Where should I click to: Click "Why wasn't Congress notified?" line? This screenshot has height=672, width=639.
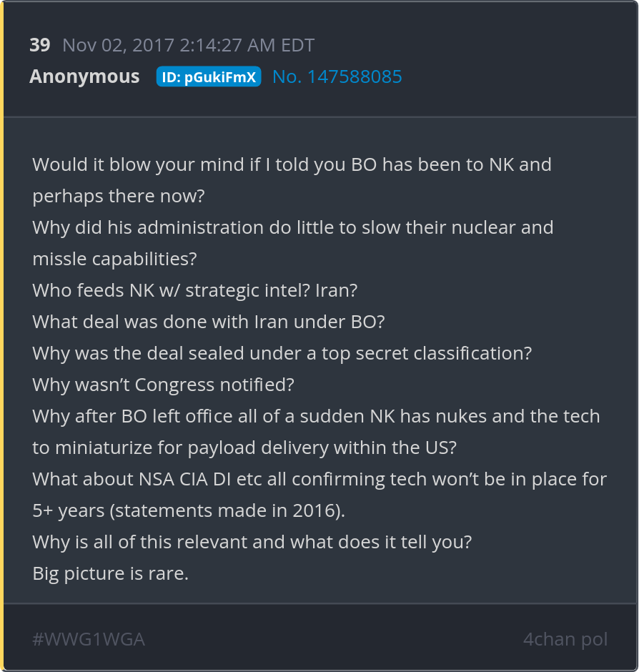point(163,385)
